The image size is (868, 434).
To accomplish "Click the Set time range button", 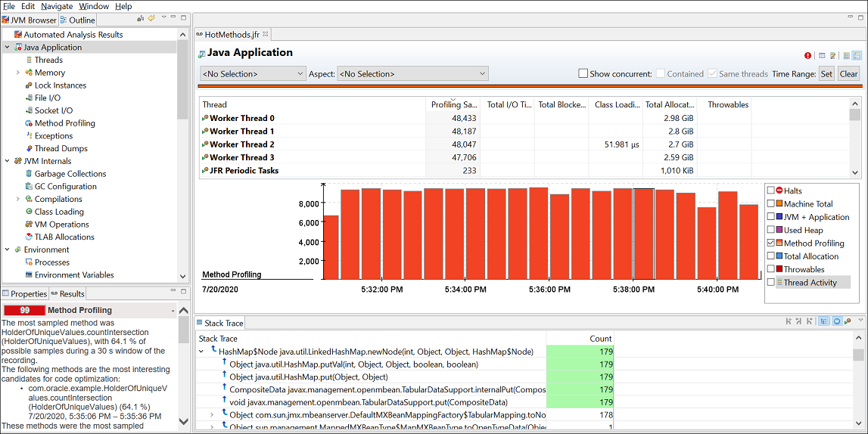I will click(x=826, y=73).
